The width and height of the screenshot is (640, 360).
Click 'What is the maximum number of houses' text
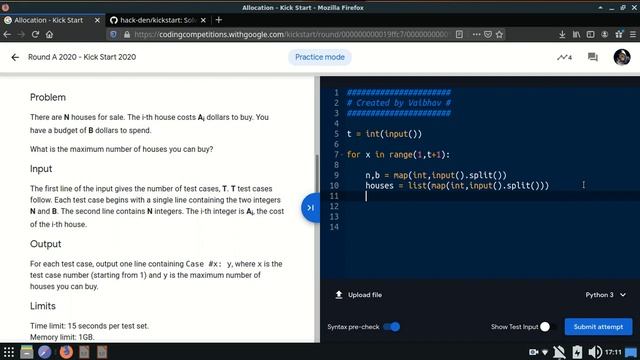coord(121,149)
